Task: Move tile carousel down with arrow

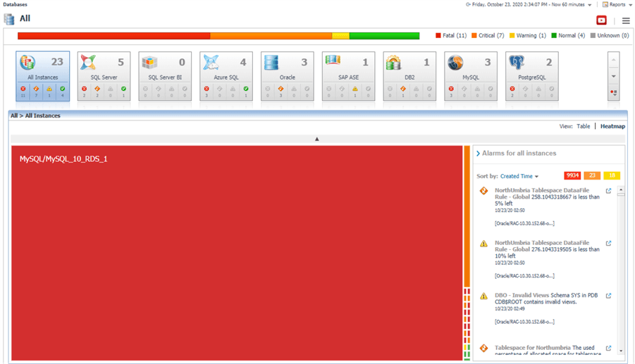Action: [614, 76]
